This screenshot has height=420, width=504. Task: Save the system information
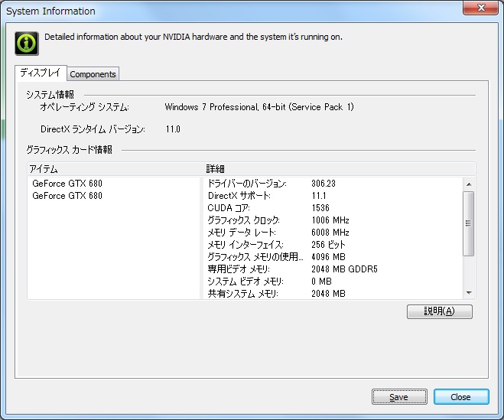tap(399, 397)
